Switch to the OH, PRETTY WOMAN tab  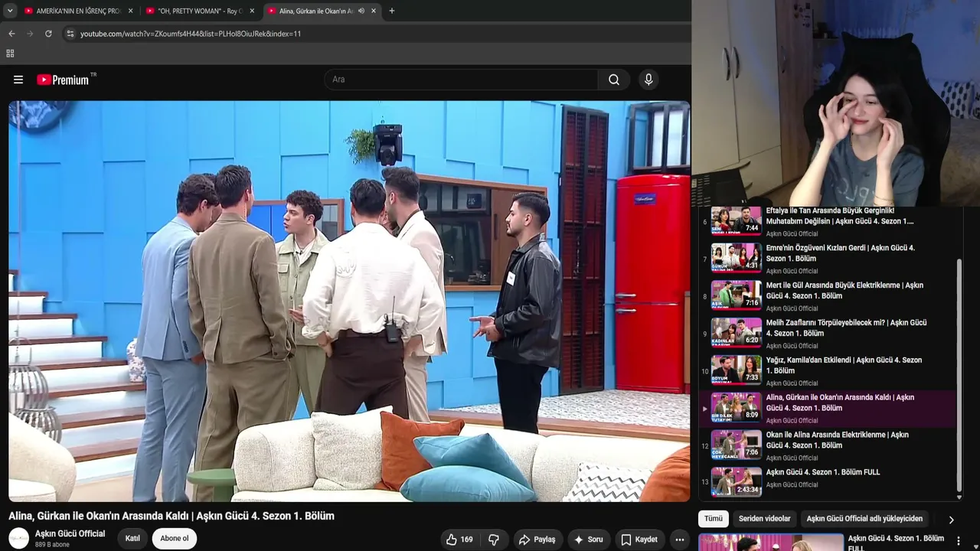(201, 11)
